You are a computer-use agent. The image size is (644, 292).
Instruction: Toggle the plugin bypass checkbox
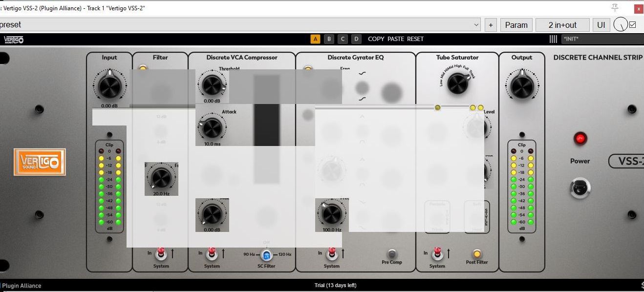[x=633, y=24]
